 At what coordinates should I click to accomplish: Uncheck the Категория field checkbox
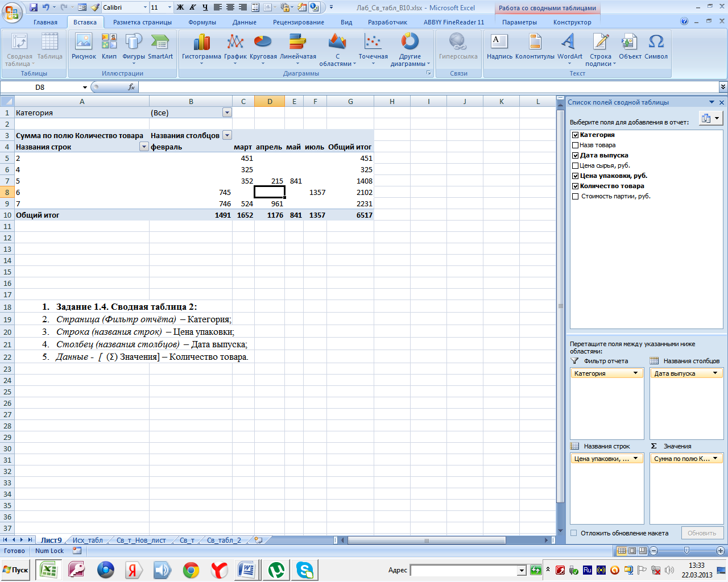click(575, 135)
